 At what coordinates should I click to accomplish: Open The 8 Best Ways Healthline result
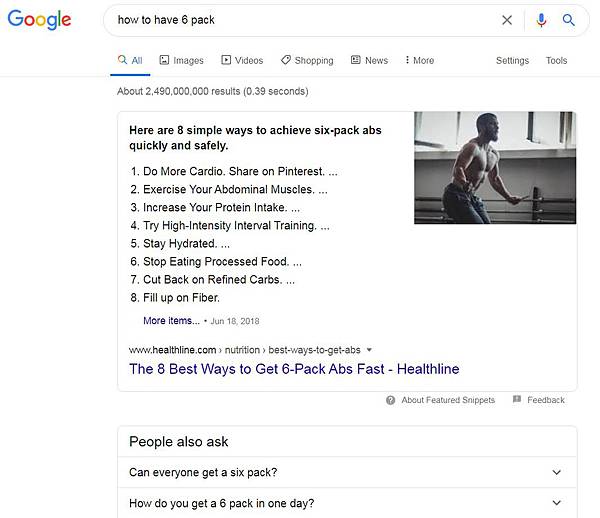click(294, 369)
